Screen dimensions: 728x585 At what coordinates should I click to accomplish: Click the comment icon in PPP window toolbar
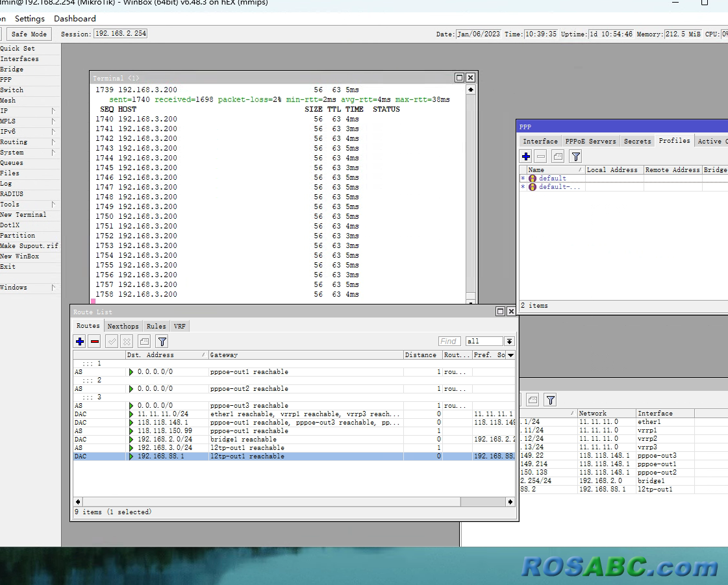pyautogui.click(x=558, y=156)
